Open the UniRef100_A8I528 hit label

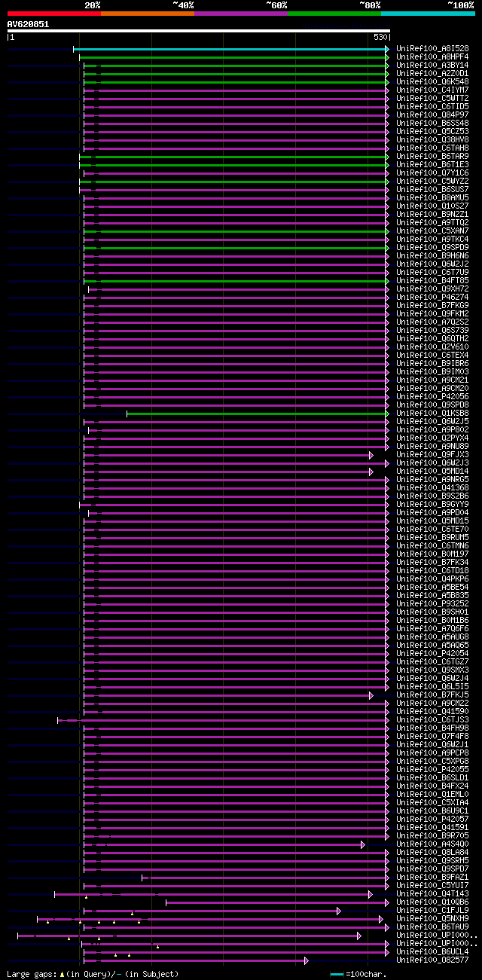pyautogui.click(x=432, y=48)
